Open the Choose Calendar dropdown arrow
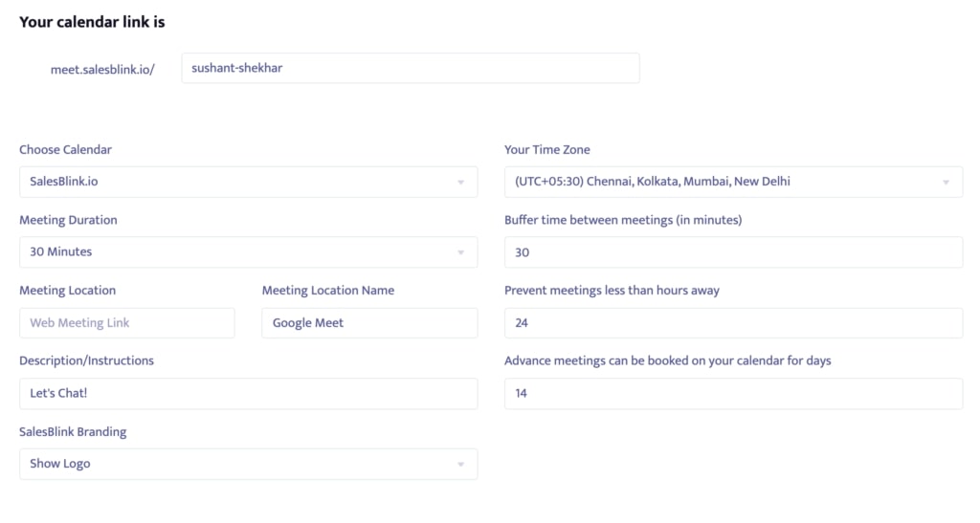Screen dimensions: 980x523 (x=460, y=183)
